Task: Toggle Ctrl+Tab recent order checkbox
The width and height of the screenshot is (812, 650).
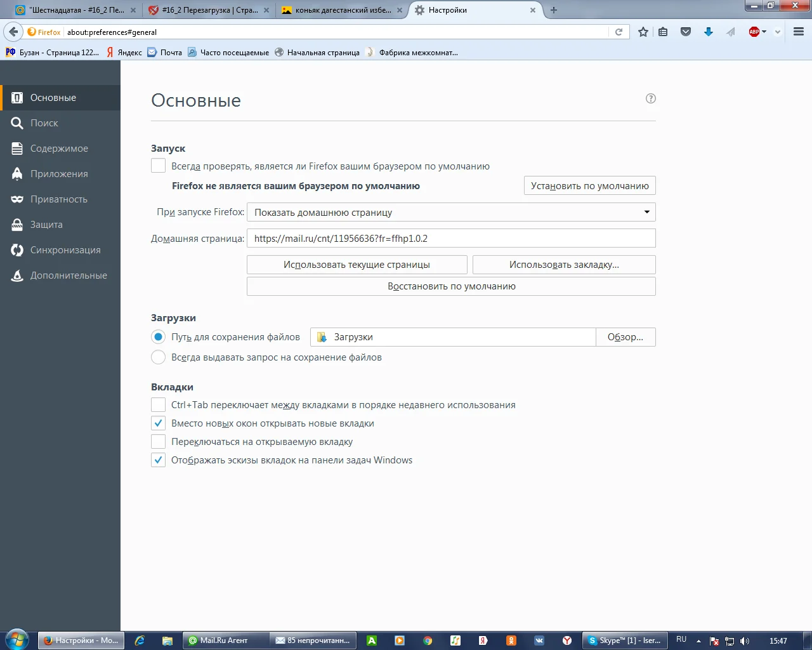Action: click(x=159, y=405)
